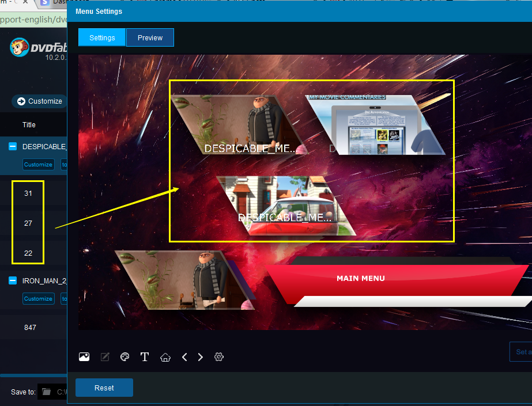Select the Gru and plant top thumbnail
The image size is (532, 406).
click(239, 125)
